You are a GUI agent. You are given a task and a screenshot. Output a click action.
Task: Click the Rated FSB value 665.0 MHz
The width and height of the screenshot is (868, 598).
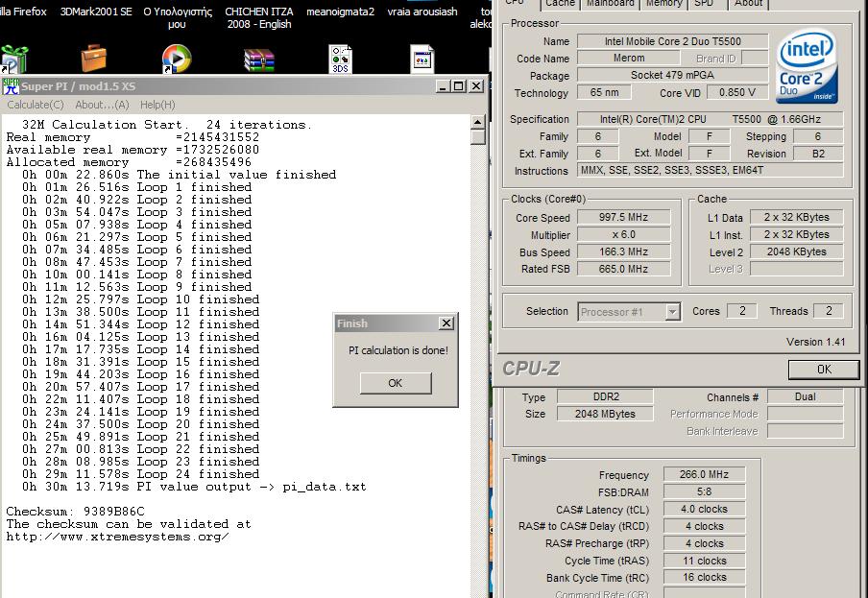pos(623,269)
